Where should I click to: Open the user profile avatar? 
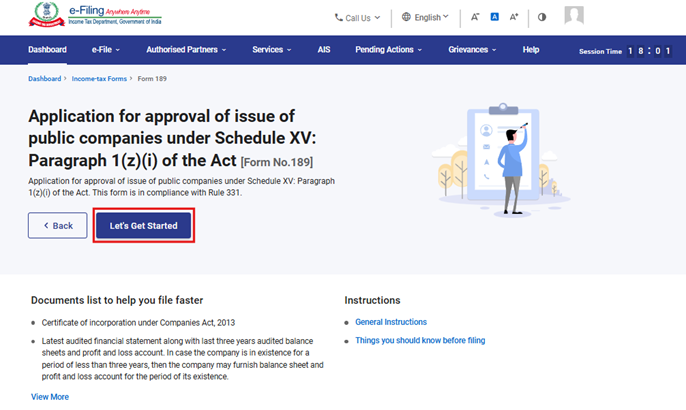[x=574, y=16]
